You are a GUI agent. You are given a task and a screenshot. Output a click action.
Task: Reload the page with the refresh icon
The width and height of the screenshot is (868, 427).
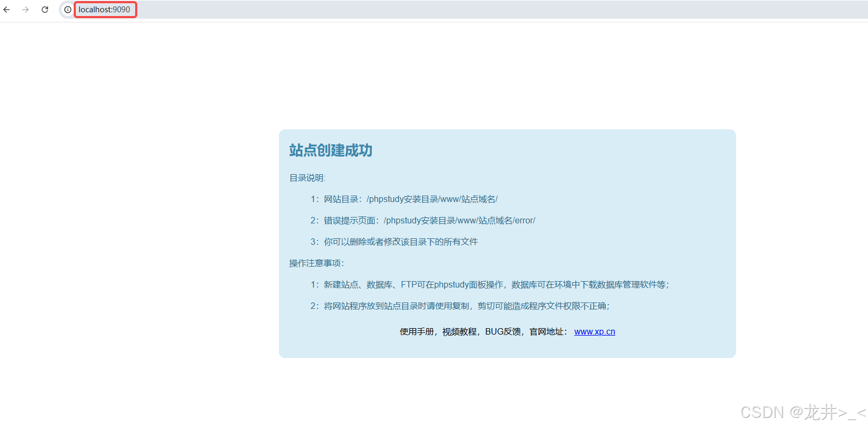pyautogui.click(x=45, y=10)
